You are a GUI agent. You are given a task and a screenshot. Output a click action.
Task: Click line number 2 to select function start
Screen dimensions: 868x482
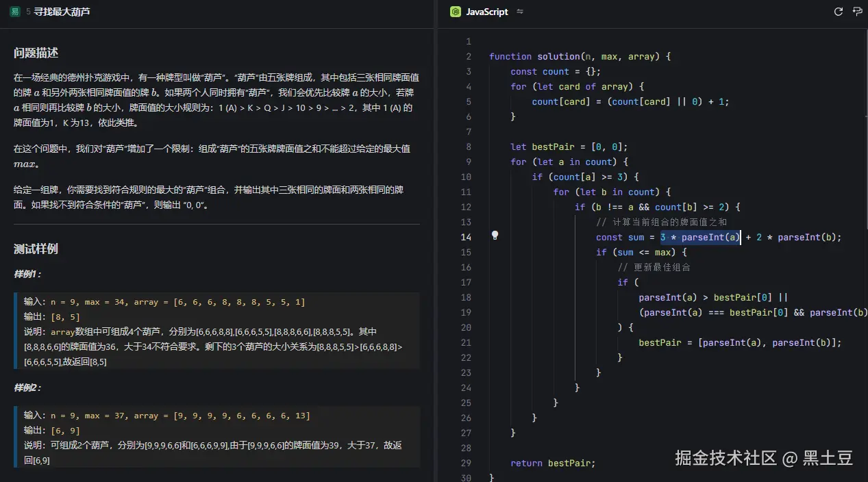point(468,56)
